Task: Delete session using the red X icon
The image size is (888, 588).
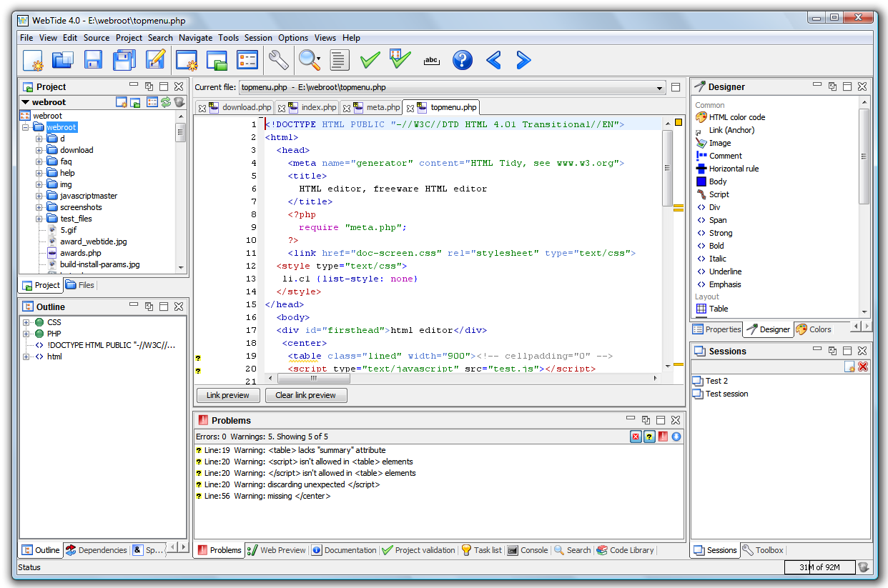Action: (863, 367)
